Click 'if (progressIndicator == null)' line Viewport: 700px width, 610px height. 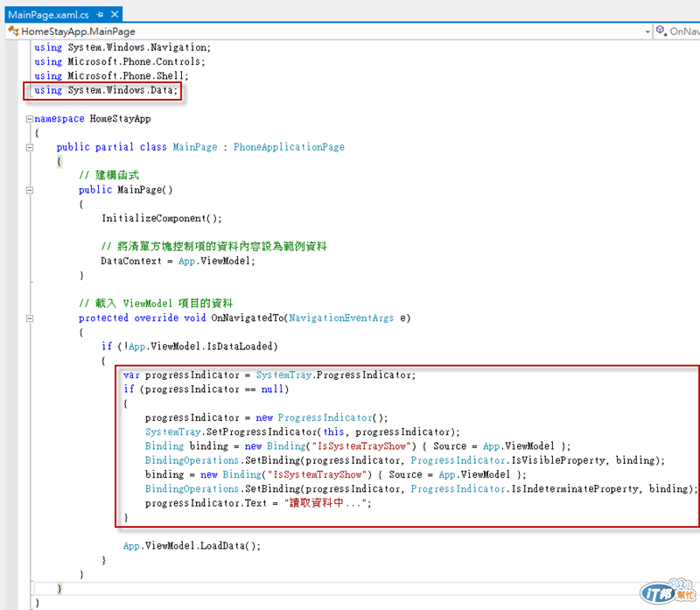[206, 389]
